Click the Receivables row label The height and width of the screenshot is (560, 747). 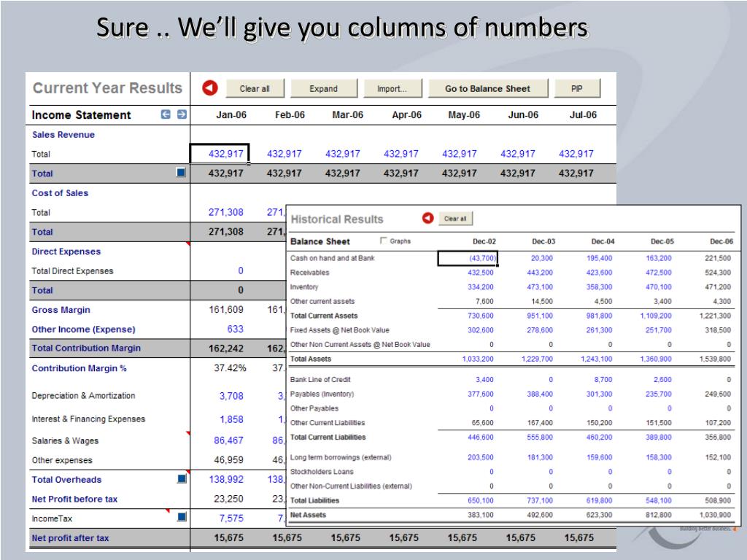coord(309,273)
